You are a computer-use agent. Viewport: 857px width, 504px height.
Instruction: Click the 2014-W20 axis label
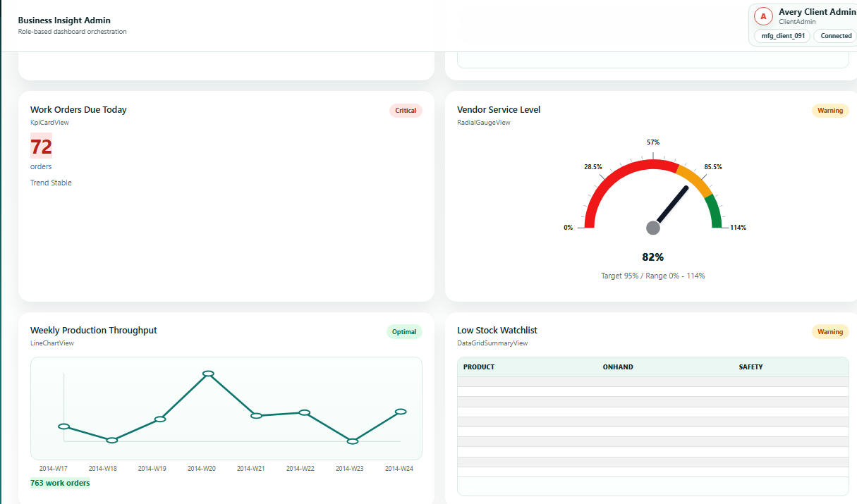pyautogui.click(x=202, y=469)
